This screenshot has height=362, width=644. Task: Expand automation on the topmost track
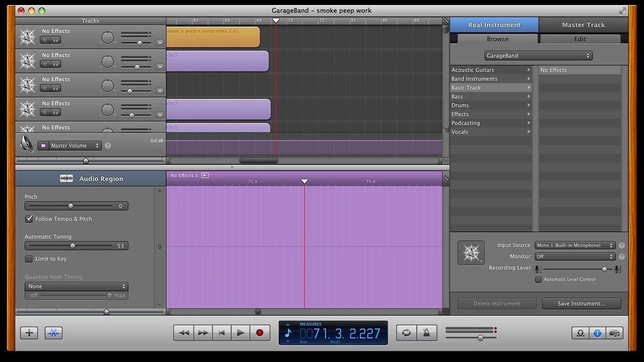tap(160, 43)
